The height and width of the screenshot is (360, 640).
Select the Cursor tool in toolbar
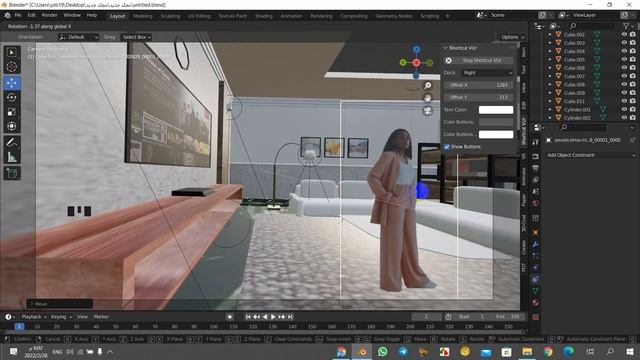(x=12, y=67)
